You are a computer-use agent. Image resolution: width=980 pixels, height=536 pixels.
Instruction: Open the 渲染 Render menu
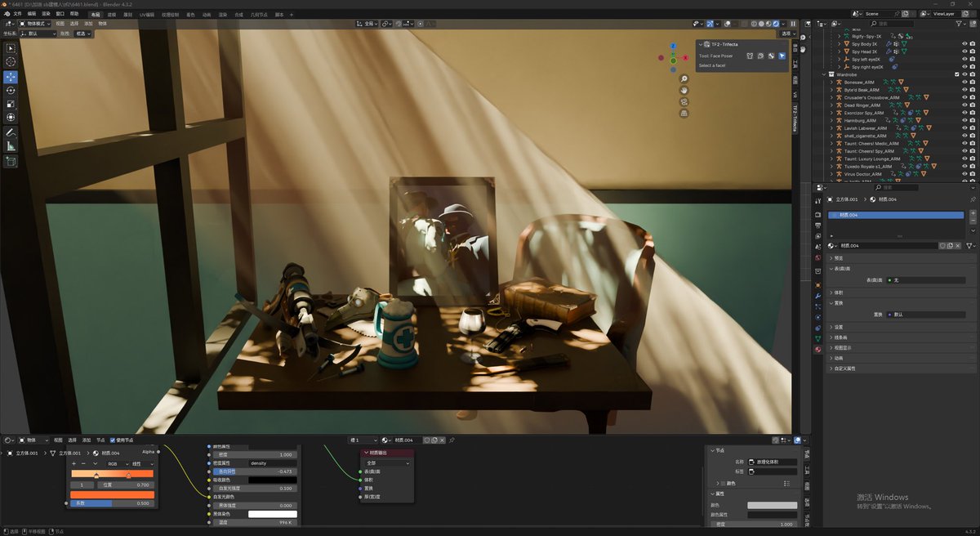[x=46, y=14]
